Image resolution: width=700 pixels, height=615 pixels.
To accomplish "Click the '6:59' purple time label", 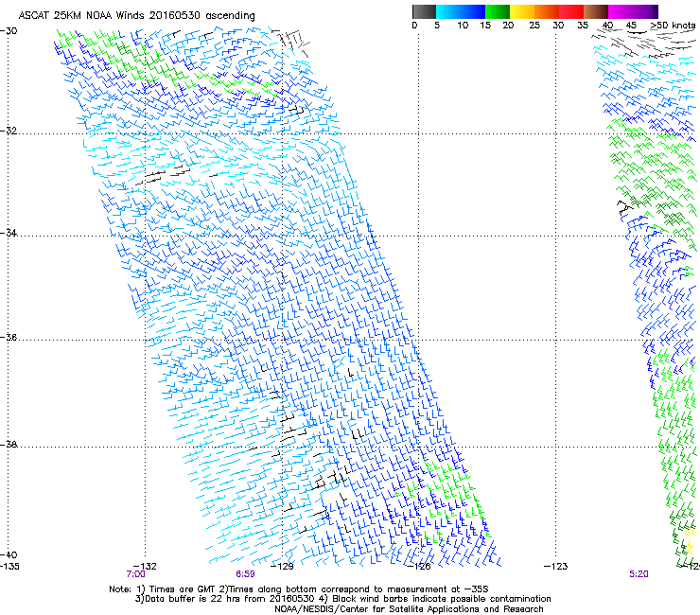I will coord(246,574).
